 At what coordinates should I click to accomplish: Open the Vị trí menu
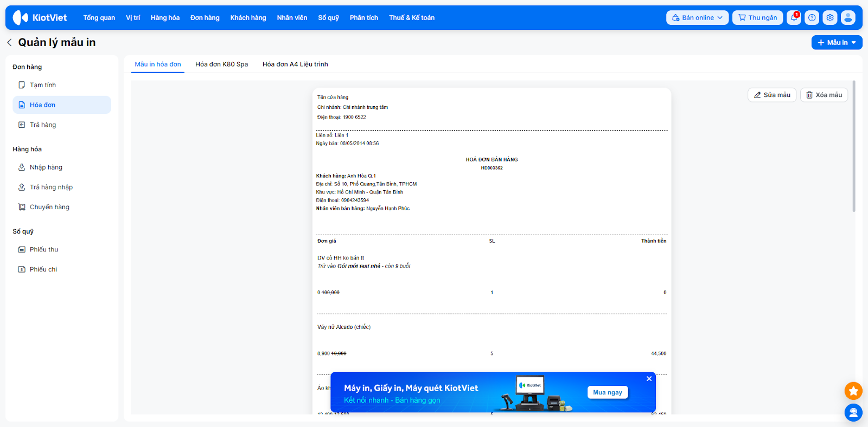click(x=133, y=18)
